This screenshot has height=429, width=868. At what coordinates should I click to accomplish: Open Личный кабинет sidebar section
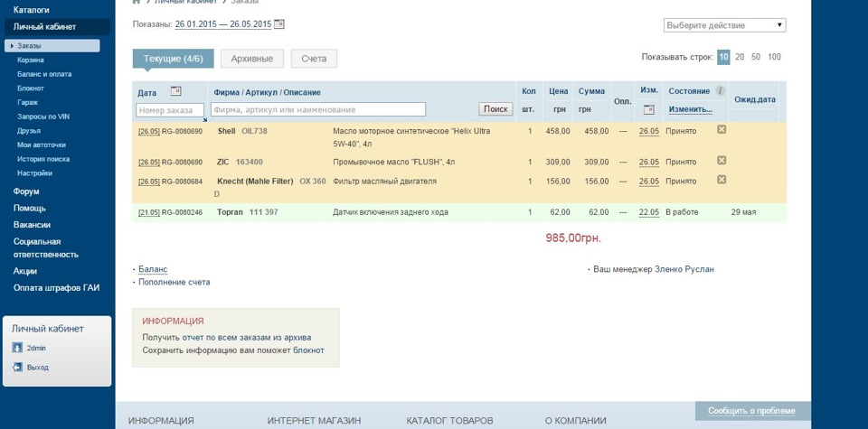(57, 26)
